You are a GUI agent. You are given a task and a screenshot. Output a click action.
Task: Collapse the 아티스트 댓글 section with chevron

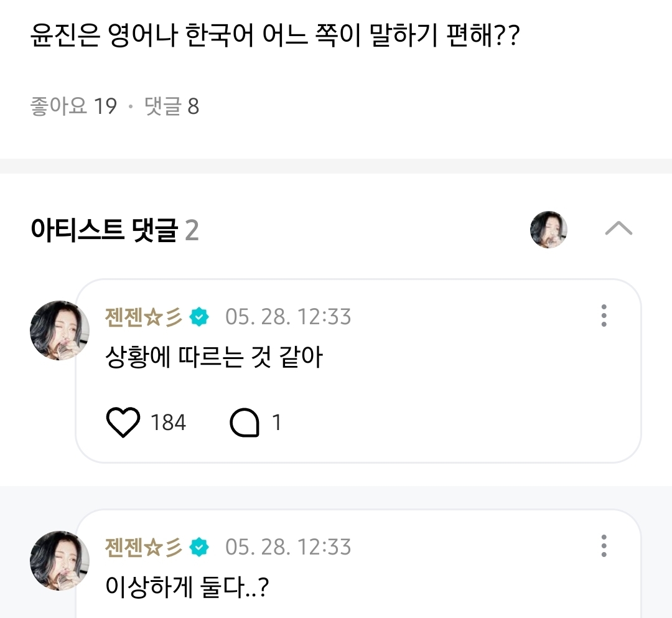pos(618,229)
